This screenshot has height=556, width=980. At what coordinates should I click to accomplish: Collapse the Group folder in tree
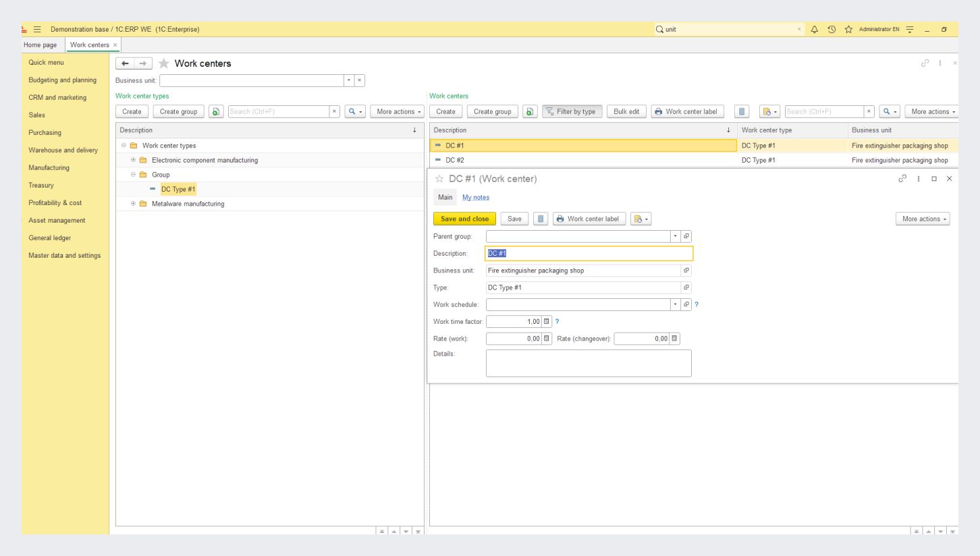click(x=134, y=175)
